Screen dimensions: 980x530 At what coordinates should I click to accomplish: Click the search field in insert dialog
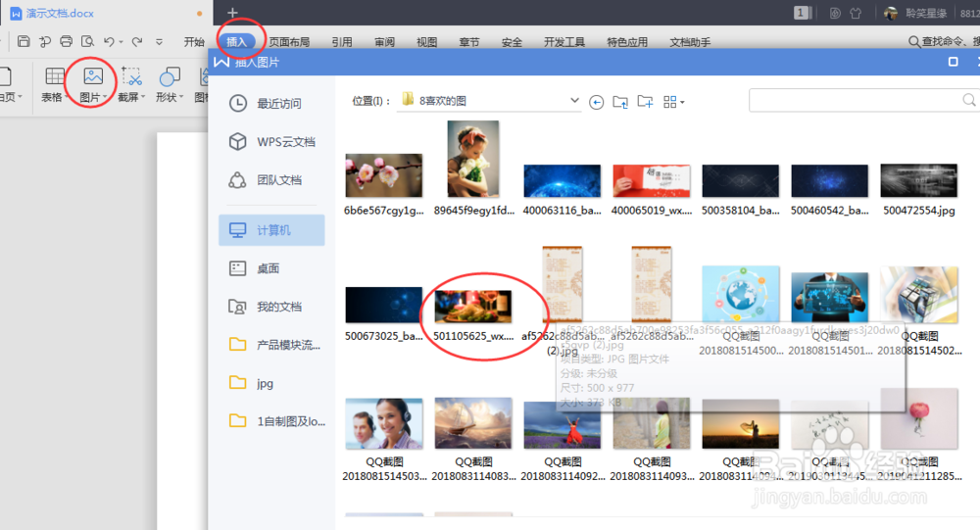pyautogui.click(x=863, y=100)
